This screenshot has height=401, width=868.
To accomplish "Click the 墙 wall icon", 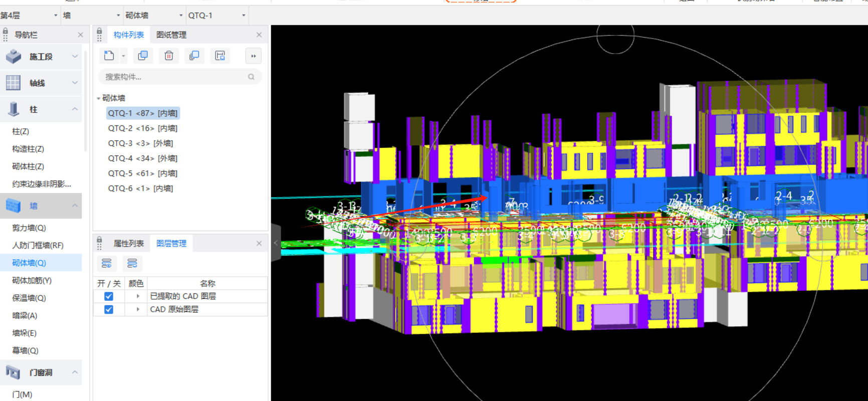I will point(13,206).
